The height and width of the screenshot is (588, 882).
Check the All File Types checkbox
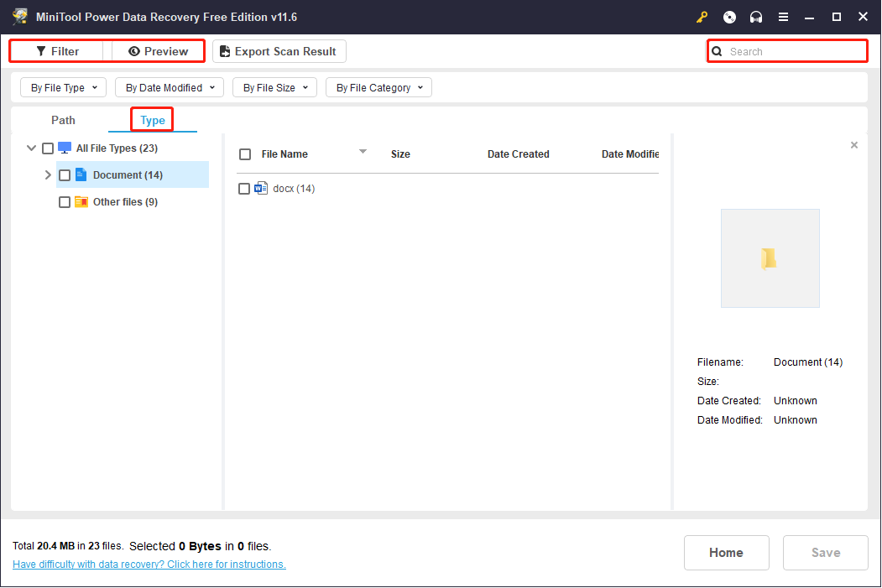pyautogui.click(x=48, y=148)
